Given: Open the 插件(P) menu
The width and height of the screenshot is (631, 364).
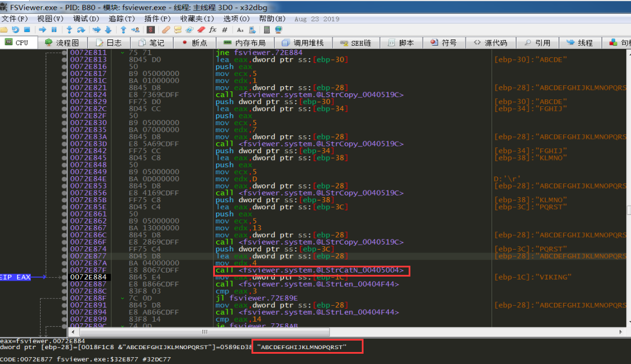Looking at the screenshot, I should (157, 18).
